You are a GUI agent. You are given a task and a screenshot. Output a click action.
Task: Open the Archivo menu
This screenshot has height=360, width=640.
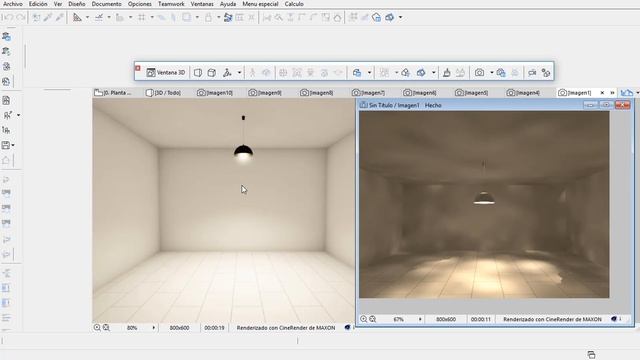click(13, 4)
